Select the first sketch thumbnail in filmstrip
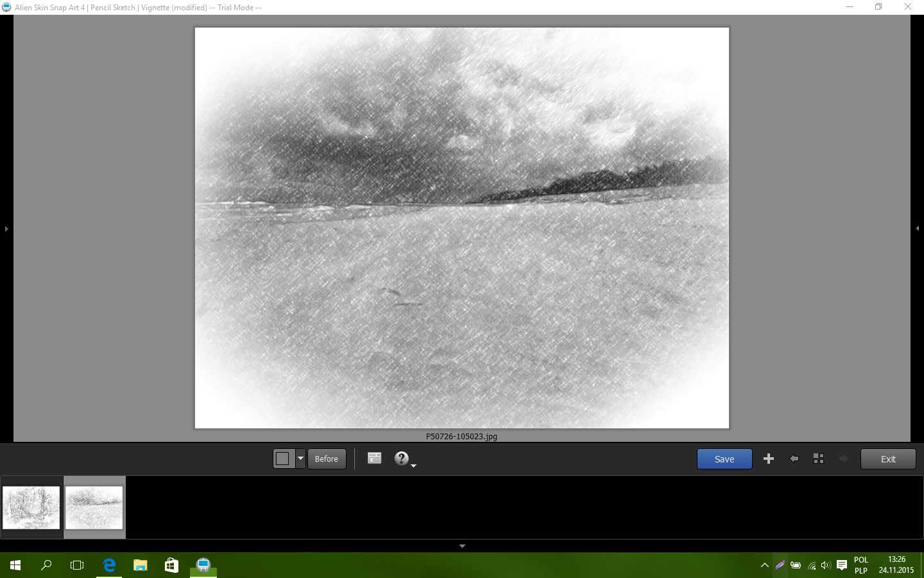Viewport: 924px width, 578px height. tap(31, 507)
